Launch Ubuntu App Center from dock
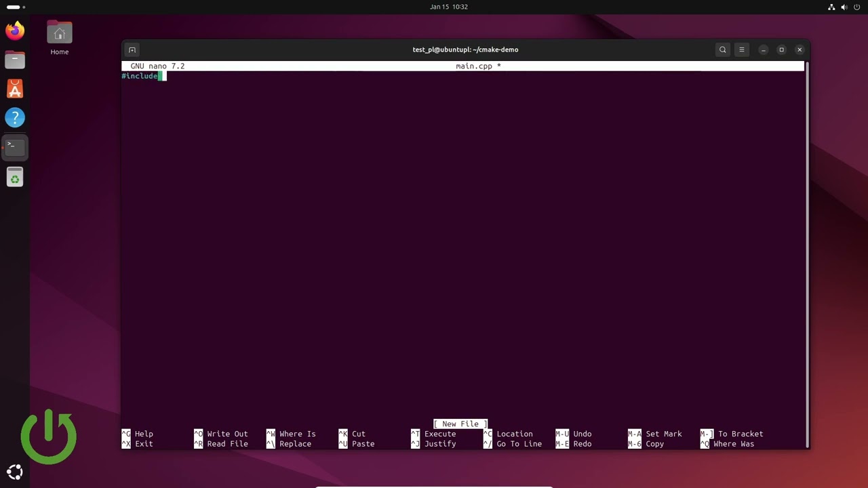Screen dimensions: 868x488 tap(15, 89)
